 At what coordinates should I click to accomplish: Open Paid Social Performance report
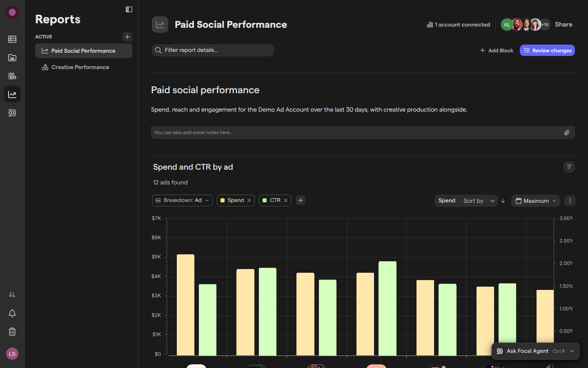point(84,51)
